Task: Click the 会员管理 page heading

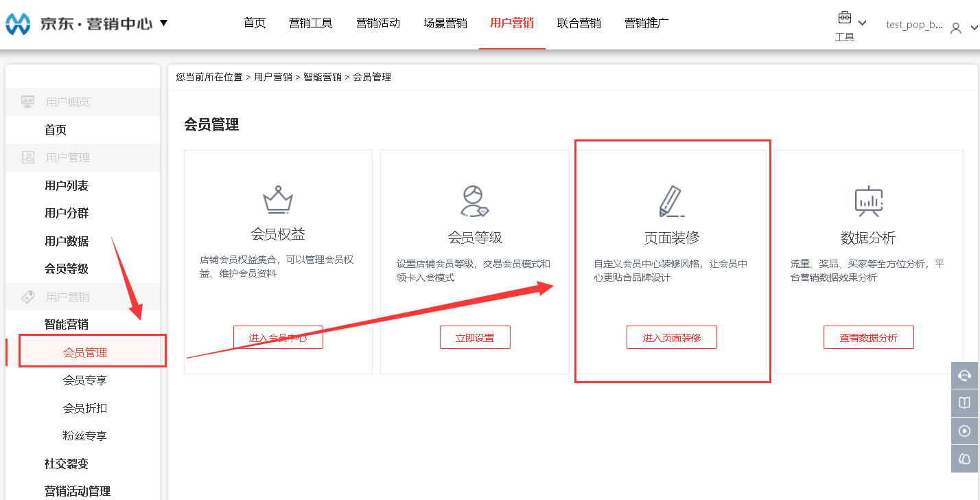Action: click(x=211, y=124)
